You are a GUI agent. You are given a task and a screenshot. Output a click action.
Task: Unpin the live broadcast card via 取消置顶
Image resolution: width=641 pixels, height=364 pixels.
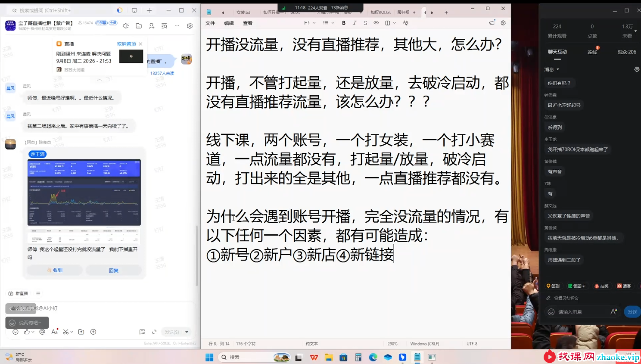[126, 44]
